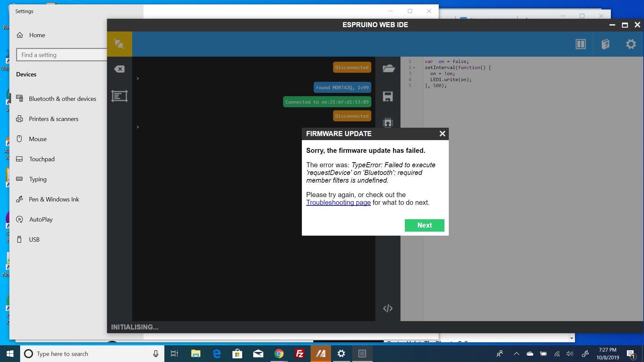This screenshot has height=362, width=644.
Task: Select Bluetooth & other devices in Settings
Action: click(62, 99)
